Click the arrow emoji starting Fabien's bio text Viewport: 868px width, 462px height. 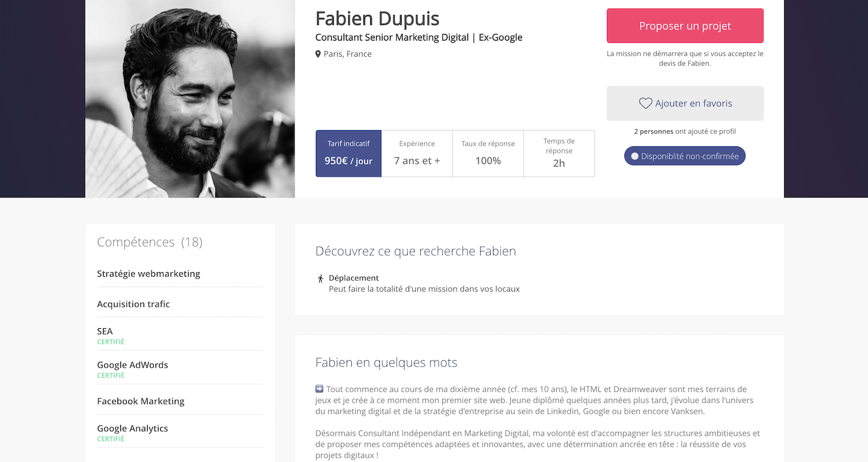click(x=319, y=388)
